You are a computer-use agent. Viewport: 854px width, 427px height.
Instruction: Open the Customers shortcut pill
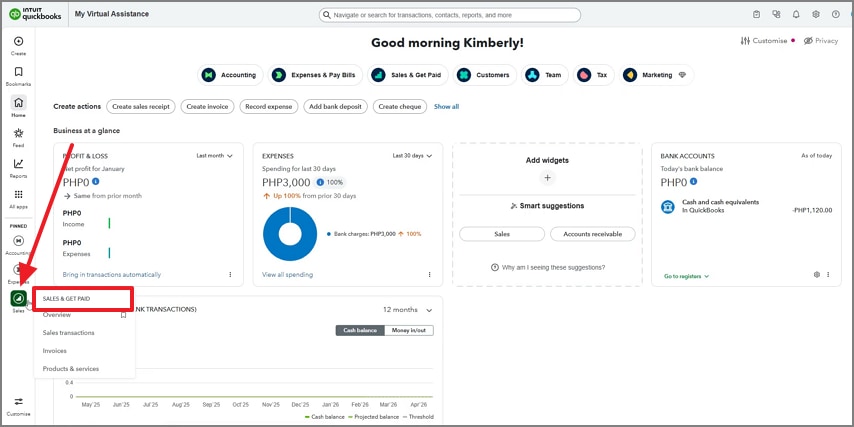(485, 75)
